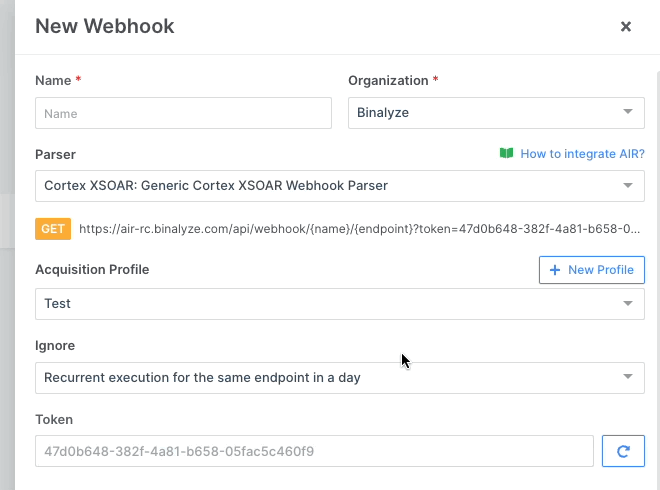This screenshot has width=660, height=490.
Task: Open the Parser dropdown with Cortex XSOAR
Action: (330, 185)
